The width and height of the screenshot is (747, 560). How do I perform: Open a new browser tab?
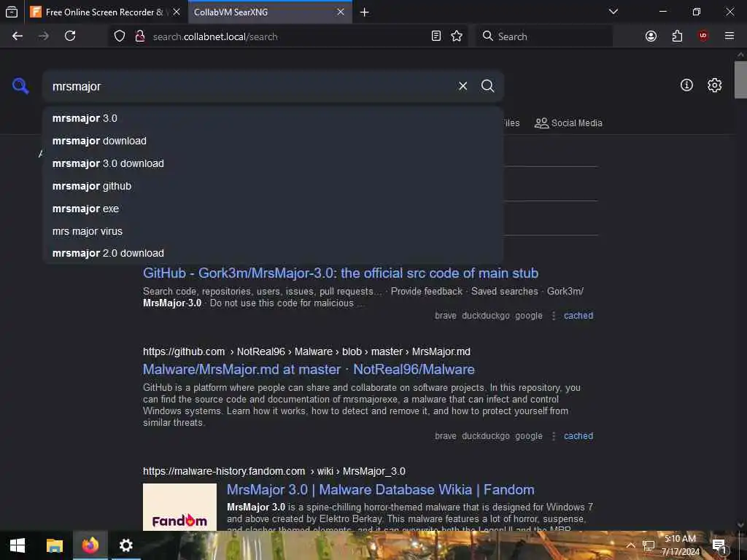(365, 12)
